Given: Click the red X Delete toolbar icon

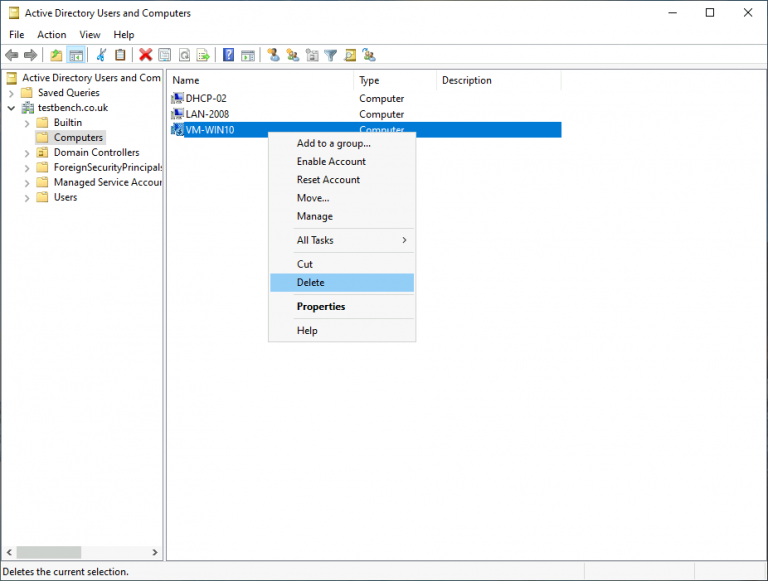Looking at the screenshot, I should [x=146, y=55].
